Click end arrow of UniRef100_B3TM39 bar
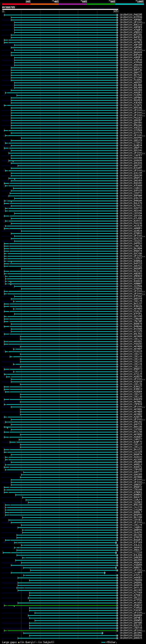 pyautogui.click(x=117, y=18)
